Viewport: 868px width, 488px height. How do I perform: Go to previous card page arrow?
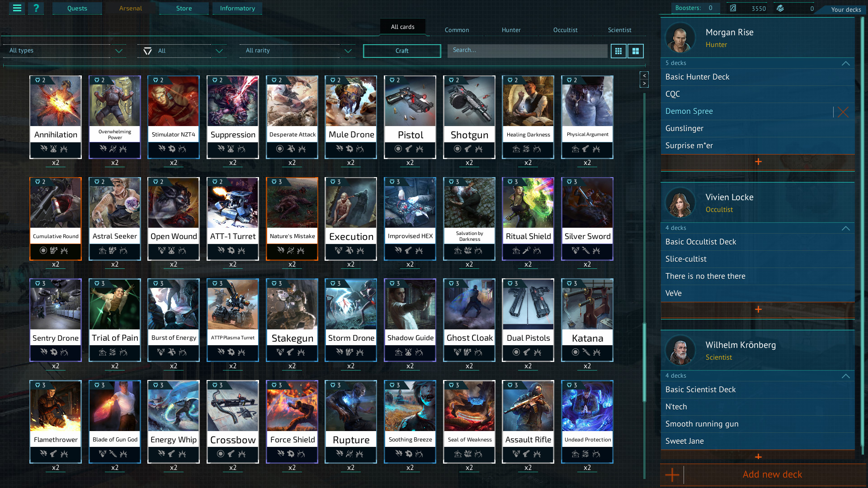(x=644, y=75)
